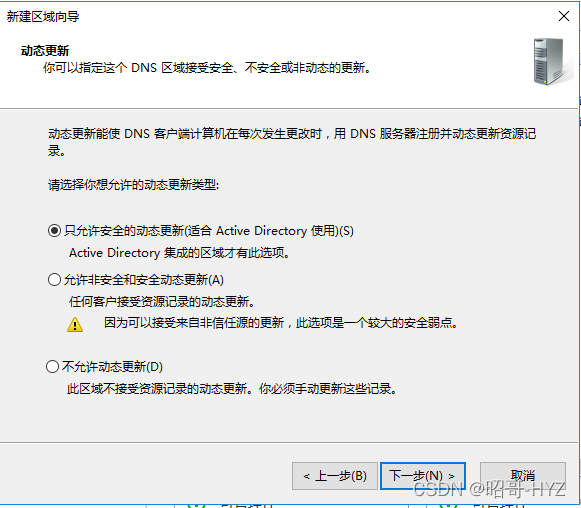This screenshot has width=581, height=508.
Task: Click the bold 动态更新 heading
Action: click(x=45, y=50)
